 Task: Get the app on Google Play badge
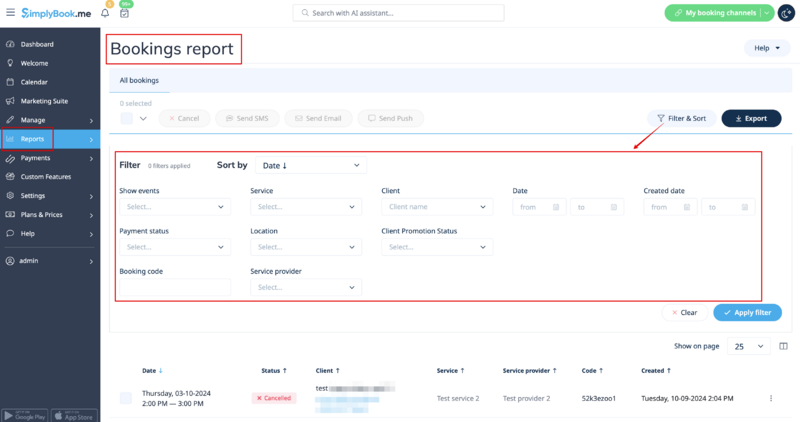click(24, 415)
